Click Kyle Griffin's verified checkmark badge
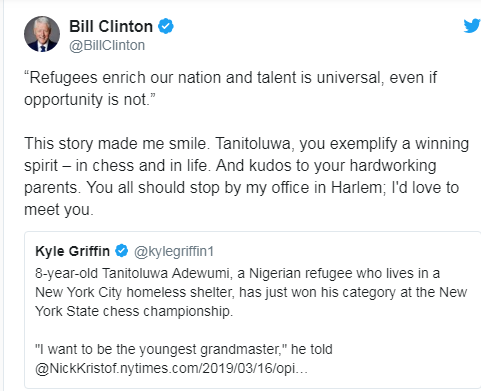Screen dimensions: 481x391 [x=122, y=251]
